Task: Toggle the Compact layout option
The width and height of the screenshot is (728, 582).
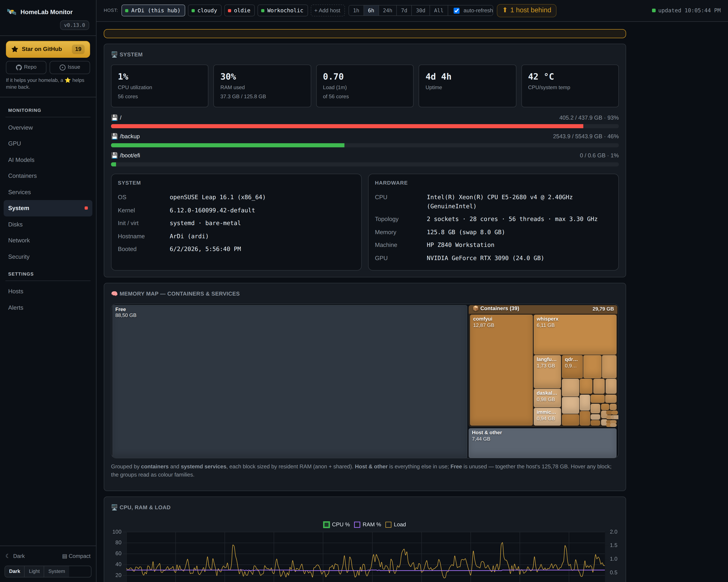Action: tap(76, 556)
